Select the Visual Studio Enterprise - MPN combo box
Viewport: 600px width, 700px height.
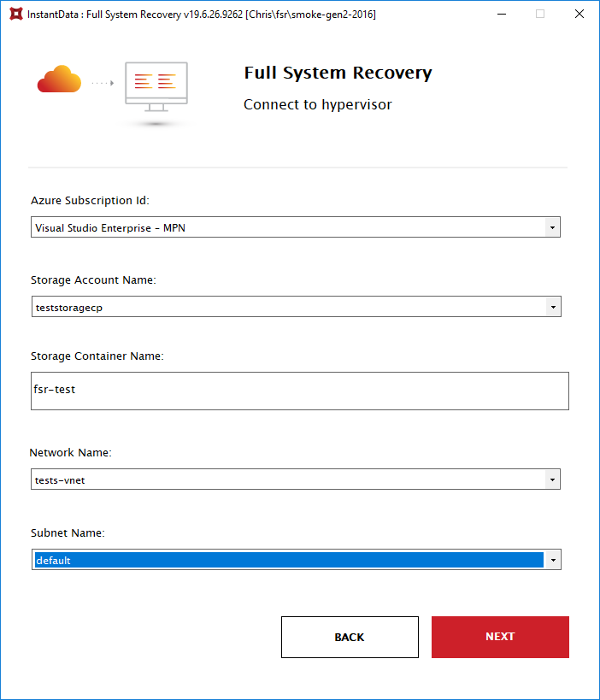tap(296, 227)
